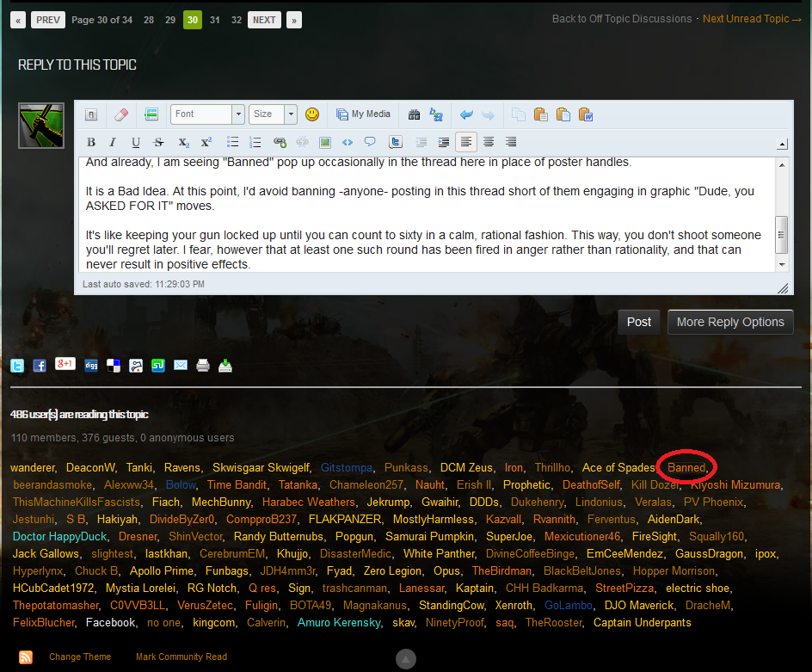Toggle Italic formatting
The width and height of the screenshot is (812, 672).
(113, 142)
